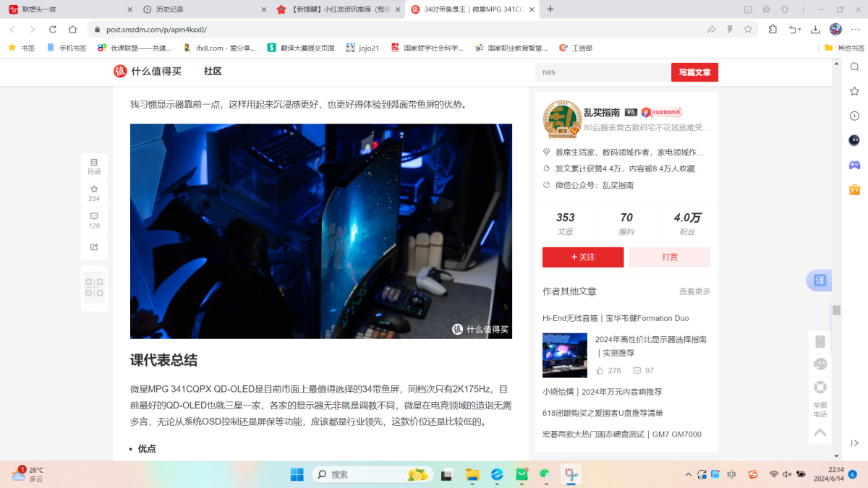868x488 pixels.
Task: Open the 618闭眼购 爱国者U盘 article
Action: point(603,413)
